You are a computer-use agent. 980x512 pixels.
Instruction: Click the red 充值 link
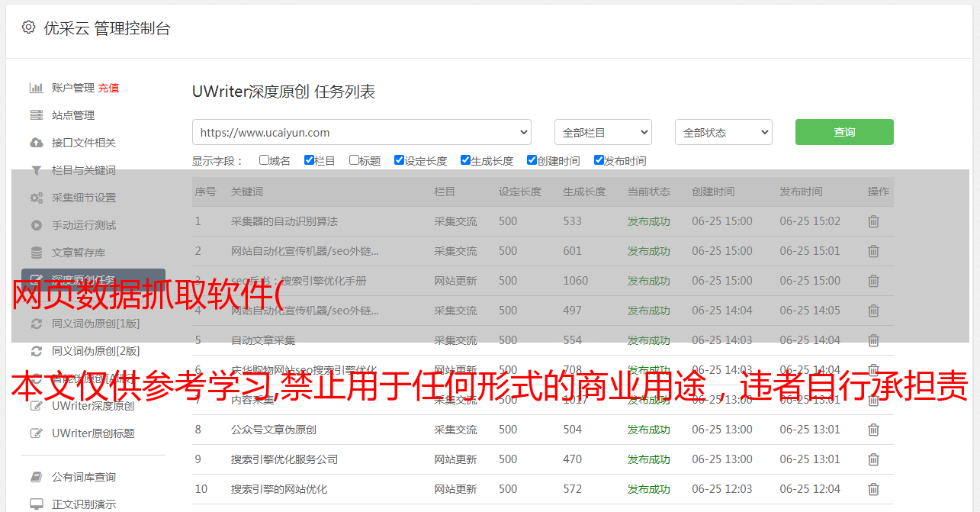108,88
